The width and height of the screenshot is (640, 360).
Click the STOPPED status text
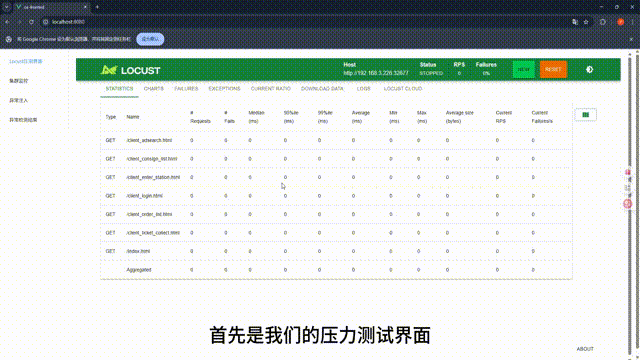[x=431, y=73]
